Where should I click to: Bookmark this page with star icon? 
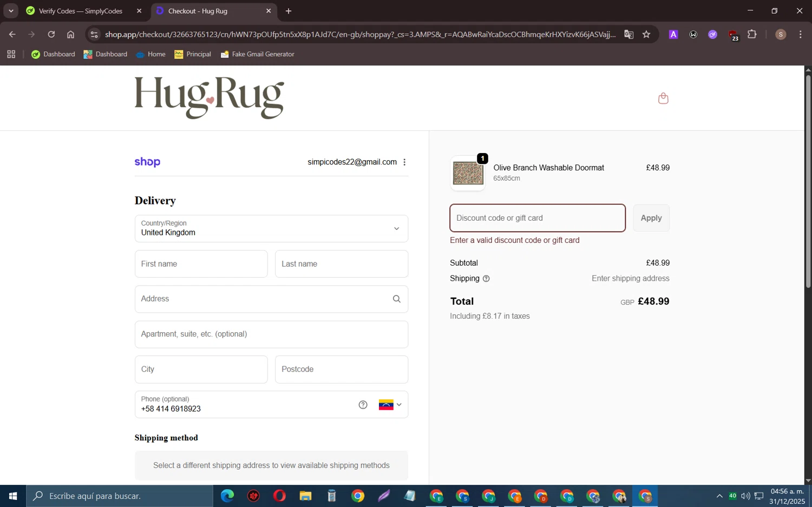(x=646, y=34)
